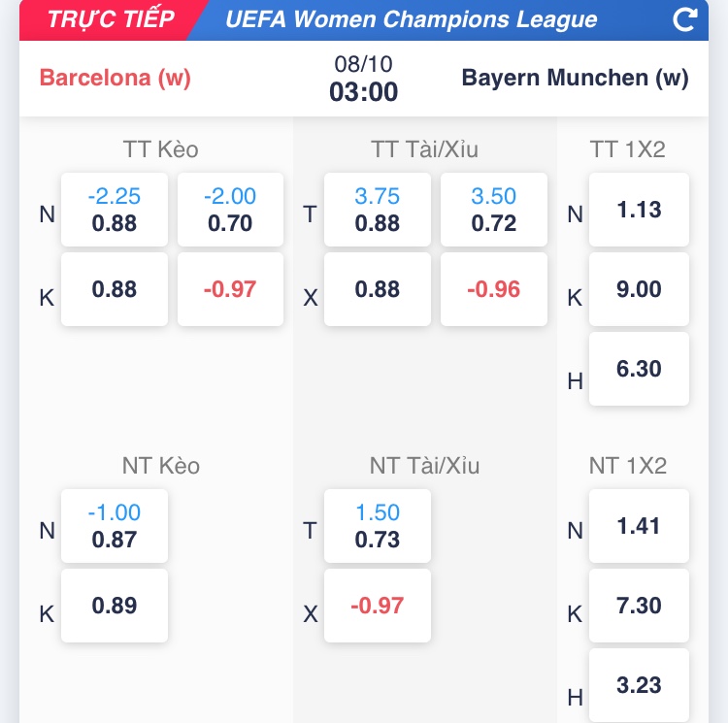728x723 pixels.
Task: Select the TRỰC TIẾP live tab
Action: coord(111,19)
